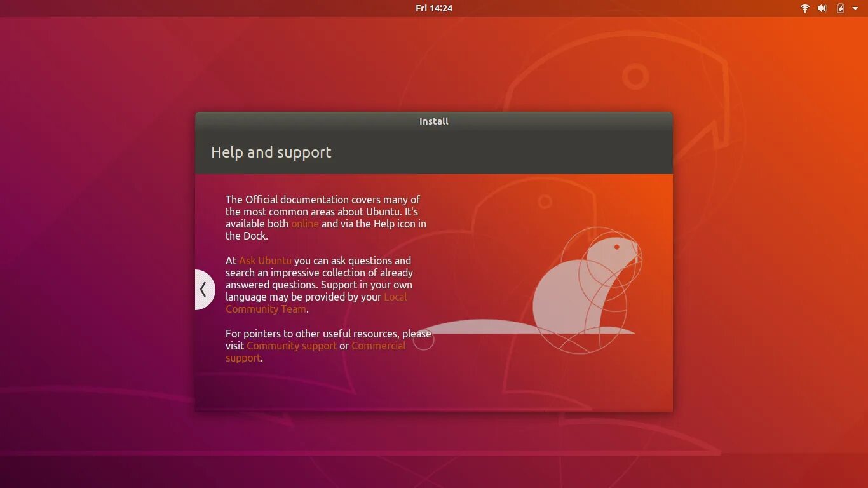The image size is (868, 488).
Task: Expand the system menu arrow
Action: point(855,8)
